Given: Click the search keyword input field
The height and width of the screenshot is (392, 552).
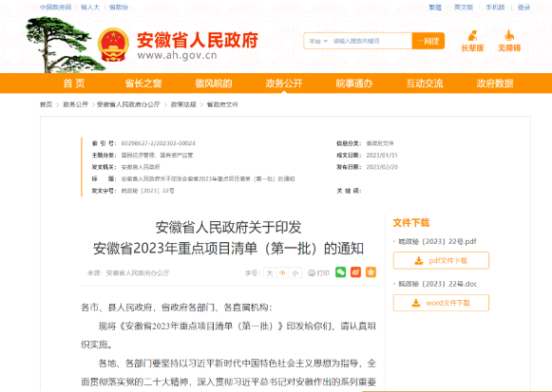Looking at the screenshot, I should coord(371,41).
